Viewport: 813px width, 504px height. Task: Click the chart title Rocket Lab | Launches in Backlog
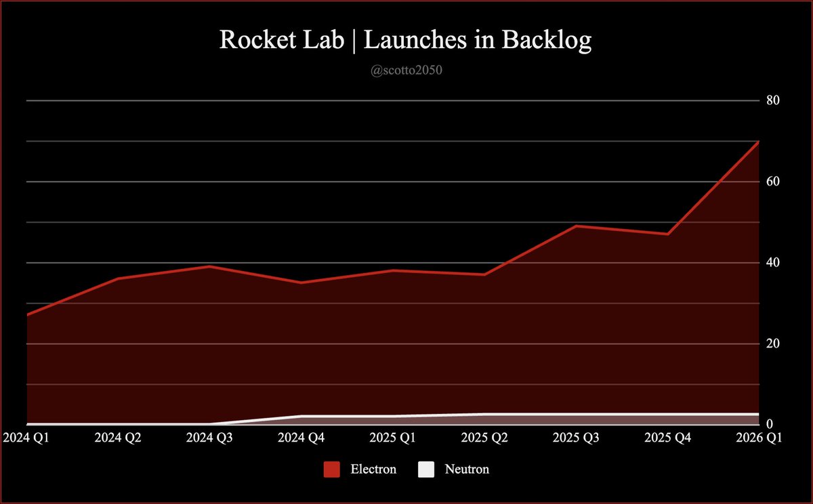pos(406,40)
